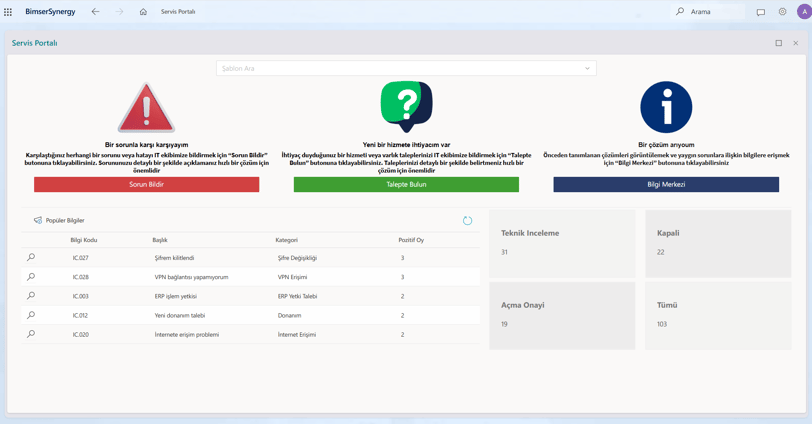Click the 'İnternet Erişimi' category cell

[297, 334]
